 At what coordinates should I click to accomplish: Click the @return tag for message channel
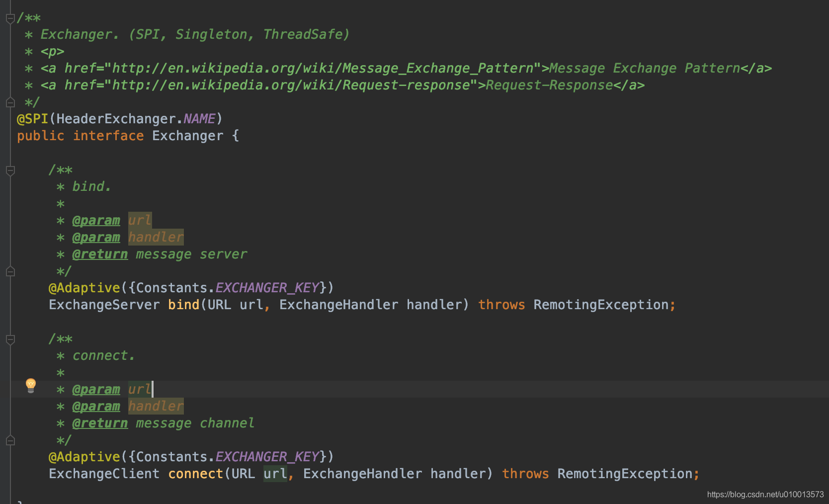pyautogui.click(x=100, y=423)
